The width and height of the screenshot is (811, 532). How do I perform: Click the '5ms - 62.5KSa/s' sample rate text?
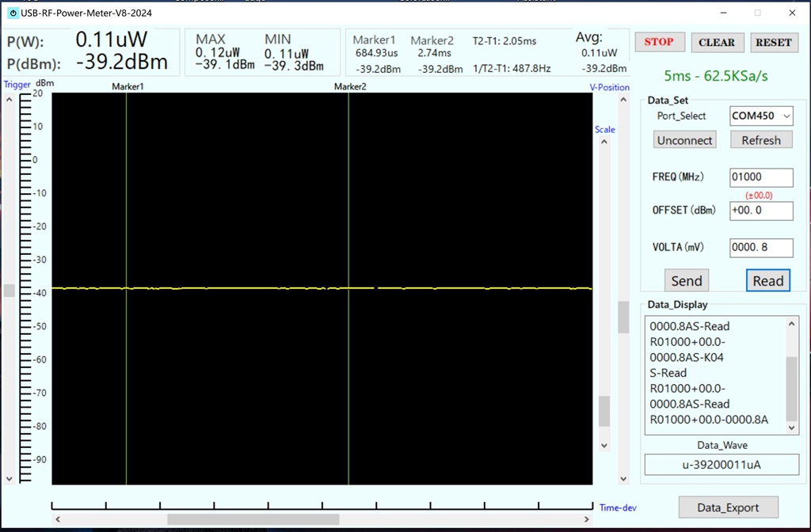coord(716,76)
